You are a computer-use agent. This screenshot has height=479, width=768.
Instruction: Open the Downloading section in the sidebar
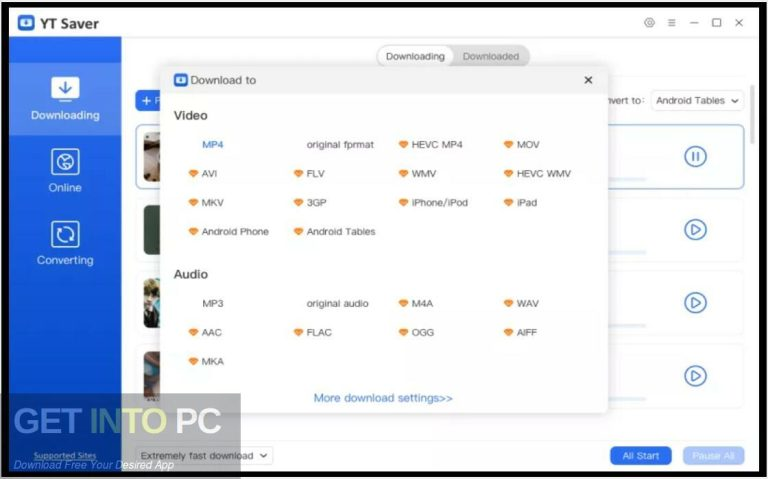coord(65,99)
